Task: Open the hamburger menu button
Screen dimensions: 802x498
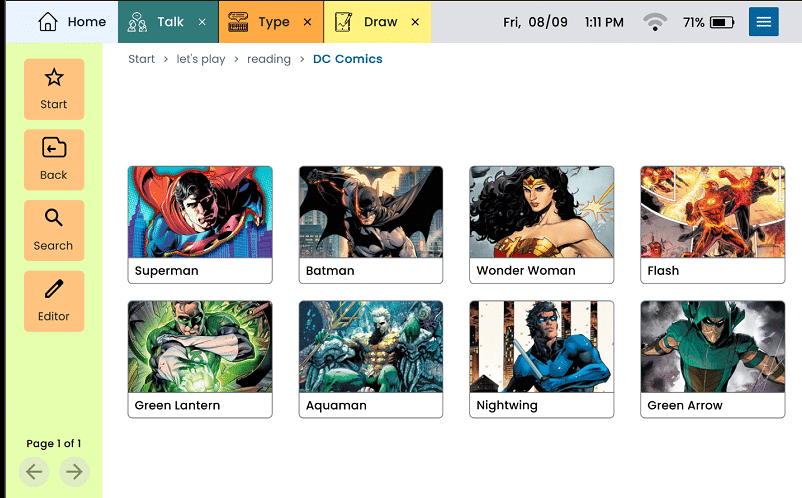Action: click(x=763, y=22)
